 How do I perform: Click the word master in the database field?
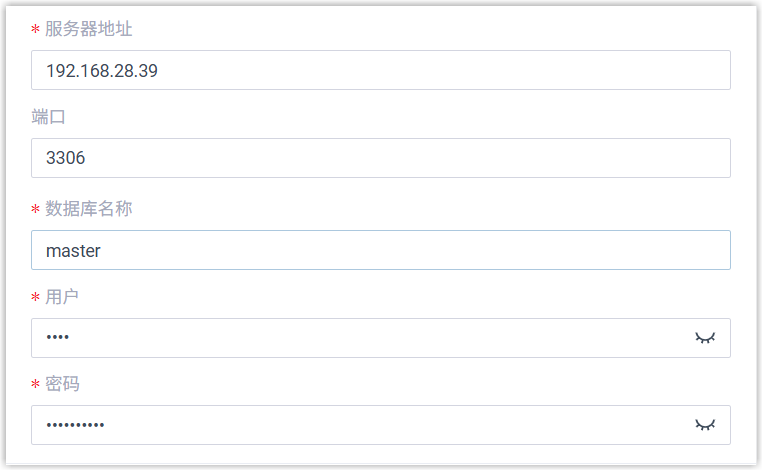73,250
